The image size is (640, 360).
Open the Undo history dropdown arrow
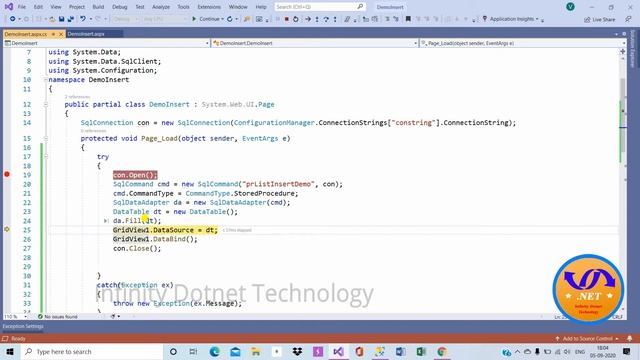[x=91, y=19]
